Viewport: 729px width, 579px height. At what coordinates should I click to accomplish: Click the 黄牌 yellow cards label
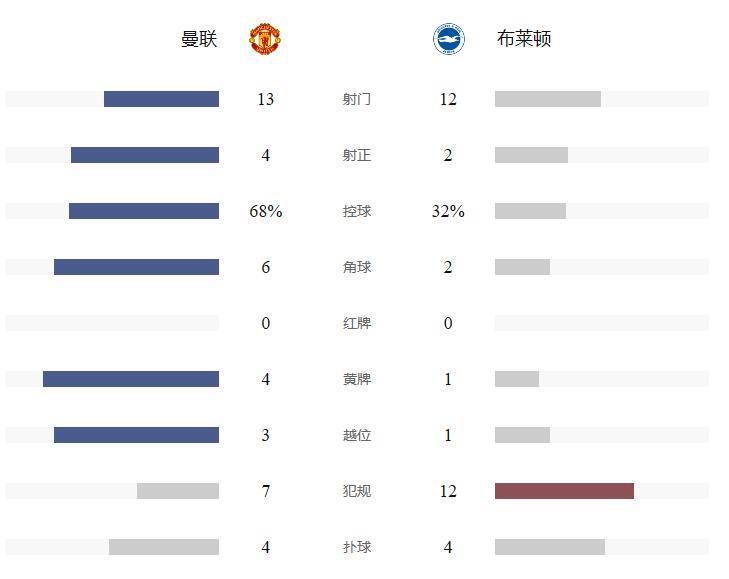click(x=357, y=379)
